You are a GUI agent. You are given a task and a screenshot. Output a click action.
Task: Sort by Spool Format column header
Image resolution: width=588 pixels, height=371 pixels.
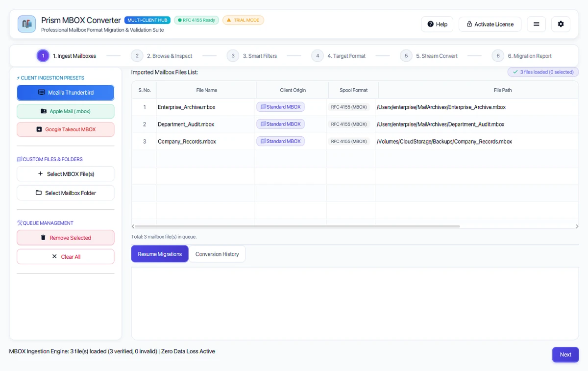click(353, 90)
